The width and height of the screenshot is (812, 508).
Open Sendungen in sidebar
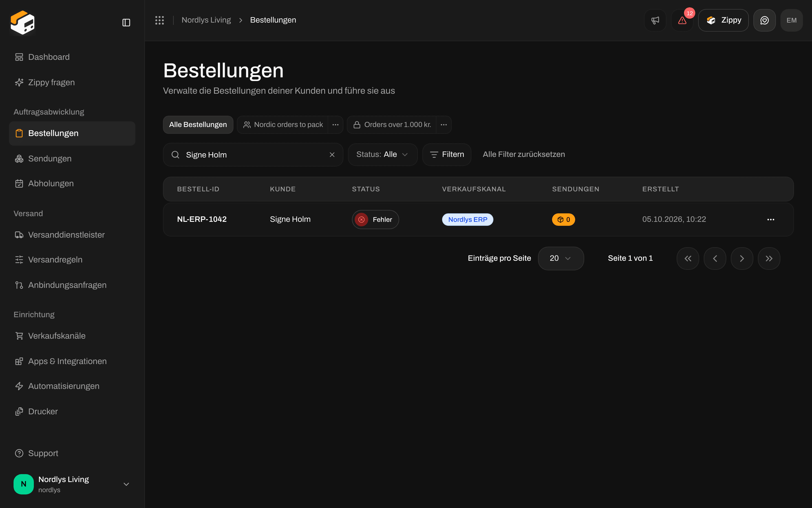point(72,159)
